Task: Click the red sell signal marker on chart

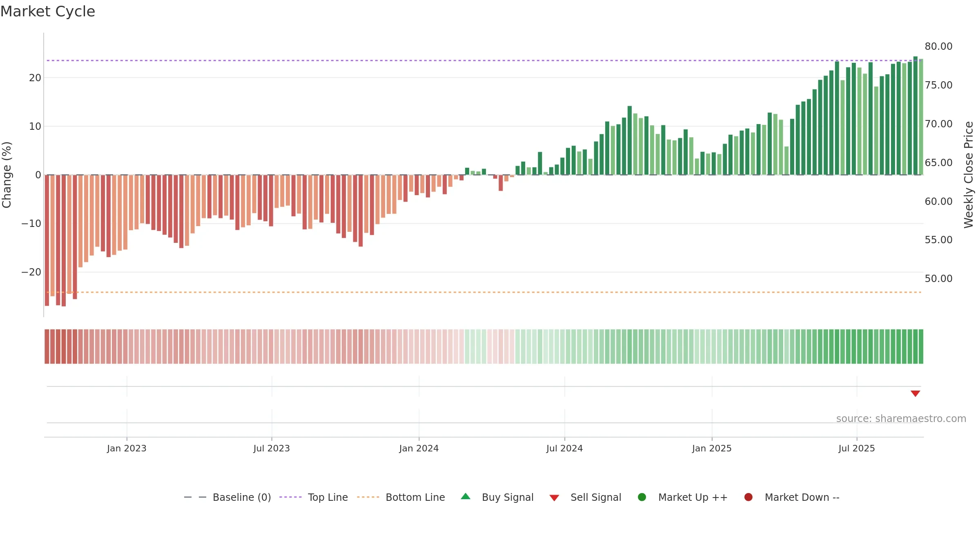Action: (915, 393)
